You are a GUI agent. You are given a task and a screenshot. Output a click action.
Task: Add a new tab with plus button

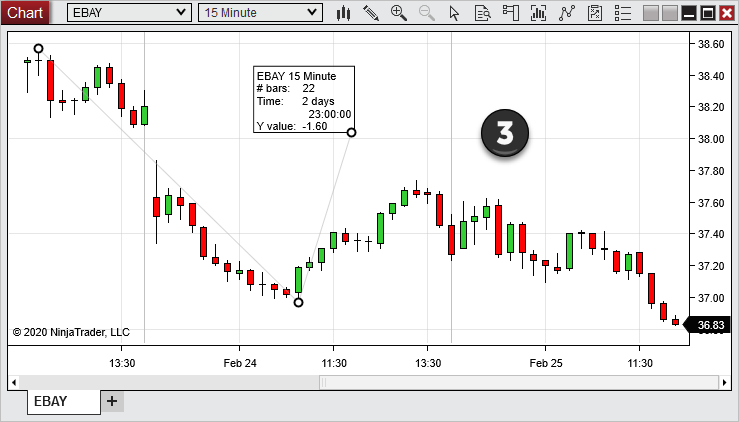coord(112,401)
